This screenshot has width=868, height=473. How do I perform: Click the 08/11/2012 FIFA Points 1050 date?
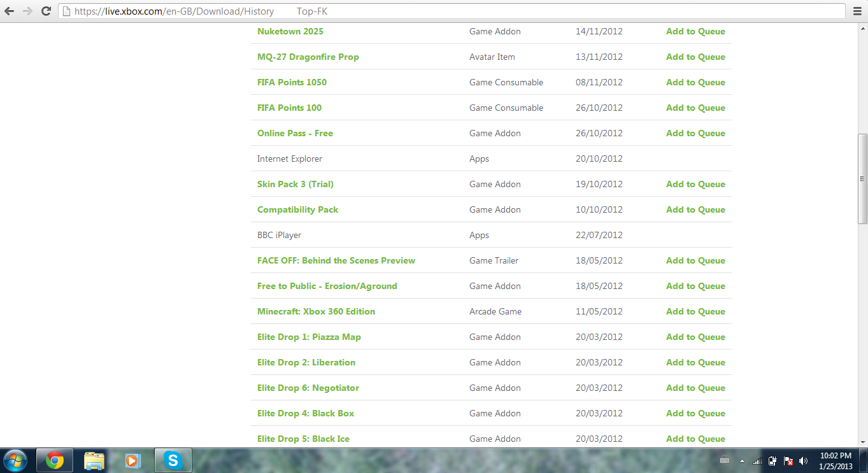coord(599,82)
